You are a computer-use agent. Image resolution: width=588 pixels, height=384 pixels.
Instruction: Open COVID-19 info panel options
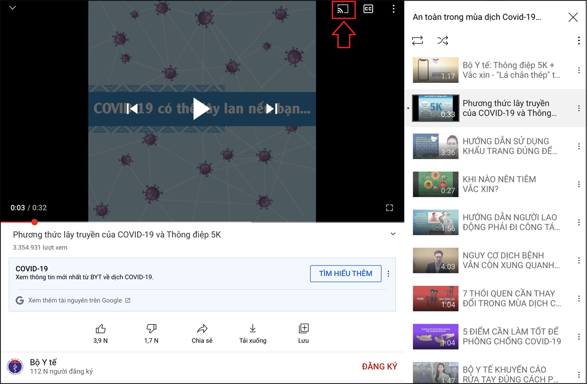(x=389, y=274)
